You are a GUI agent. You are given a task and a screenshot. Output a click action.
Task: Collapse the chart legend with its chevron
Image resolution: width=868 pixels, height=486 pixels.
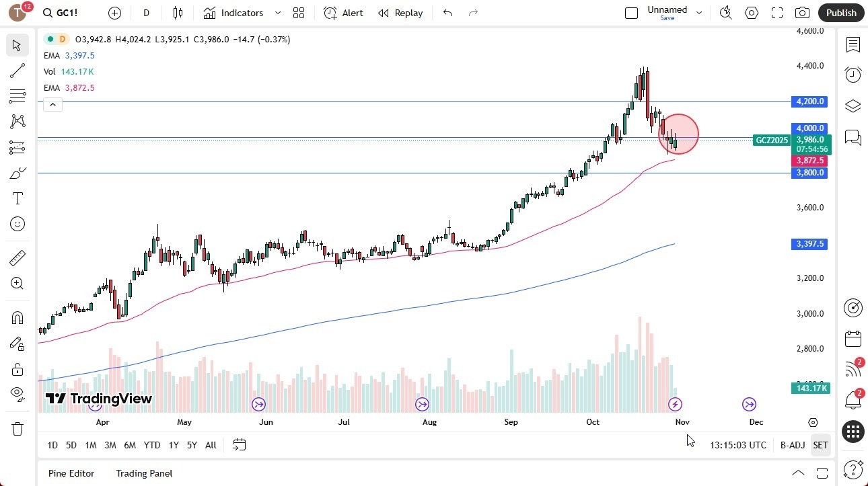[x=52, y=104]
